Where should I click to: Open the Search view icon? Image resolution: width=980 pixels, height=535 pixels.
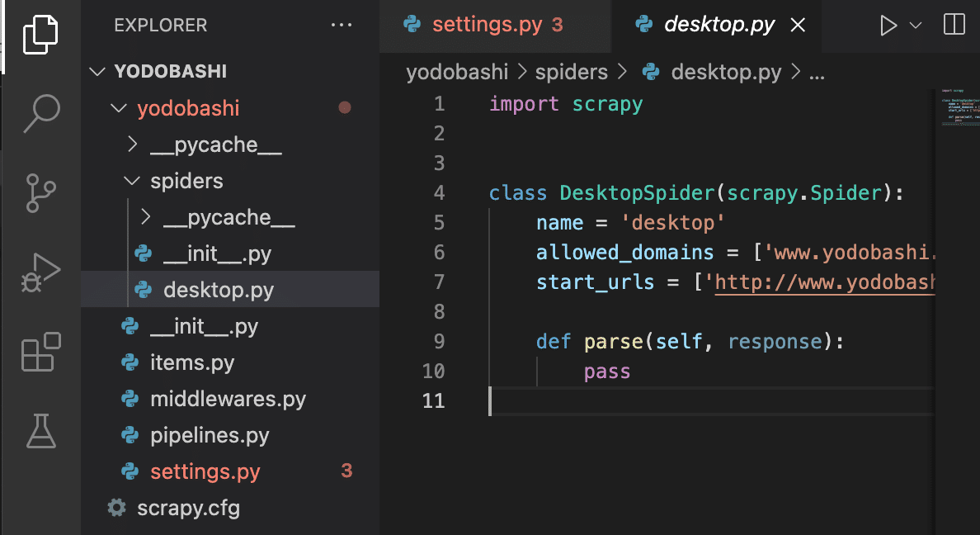tap(40, 113)
